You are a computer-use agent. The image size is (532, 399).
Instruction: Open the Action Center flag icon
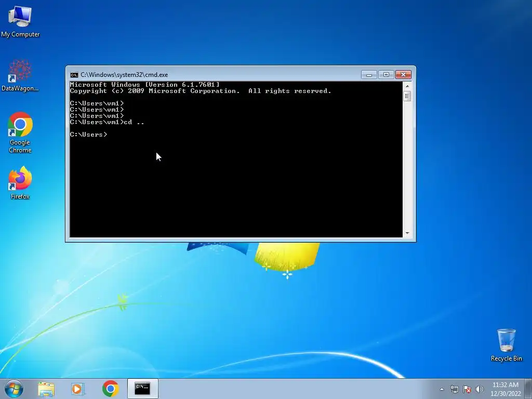[467, 389]
